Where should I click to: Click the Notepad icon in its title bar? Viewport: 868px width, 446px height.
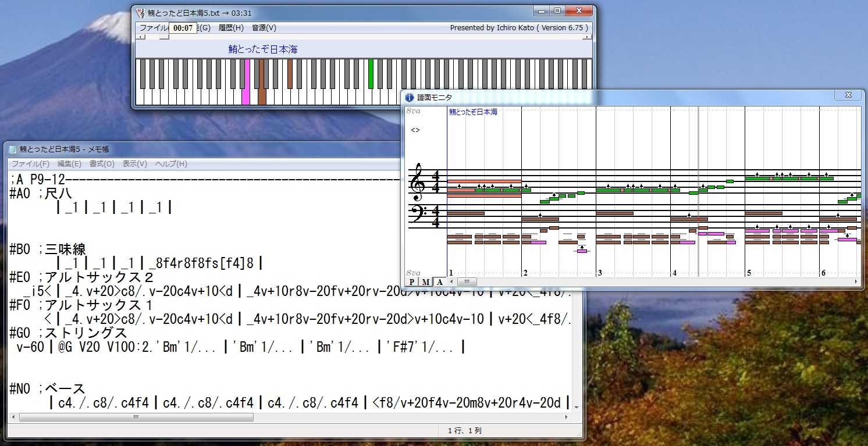(13, 149)
